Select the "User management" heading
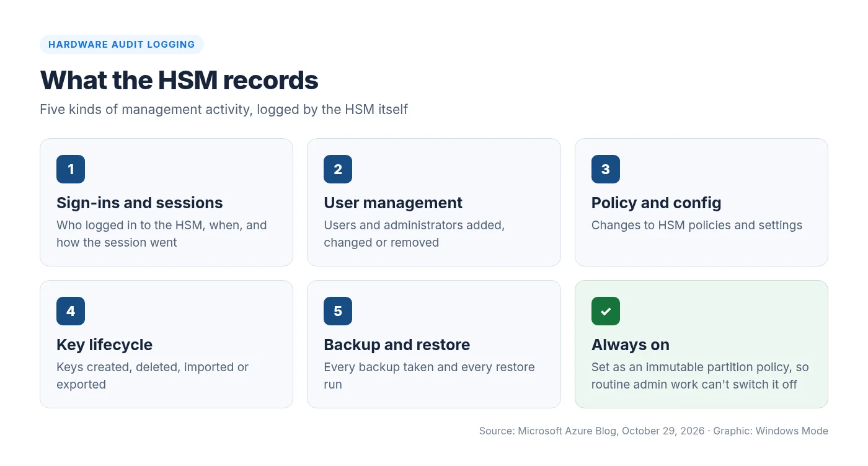Viewport: 868px width, 466px height. click(393, 203)
